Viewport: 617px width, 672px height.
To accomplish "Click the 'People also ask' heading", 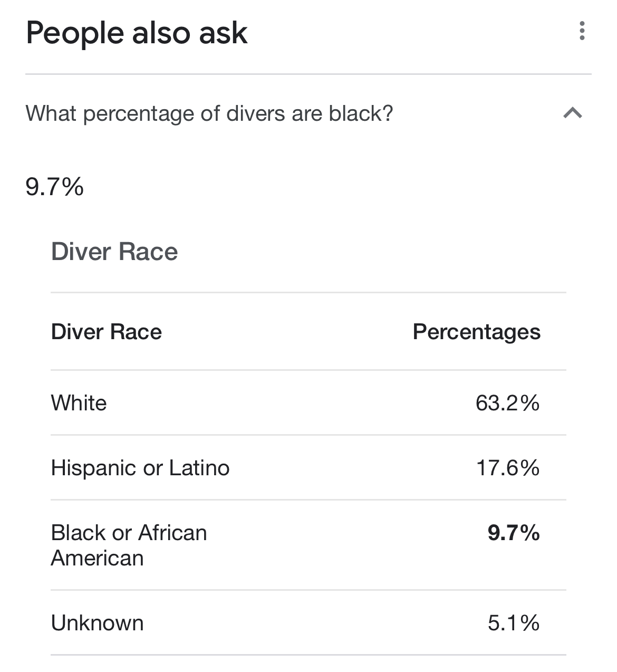I will click(x=137, y=33).
